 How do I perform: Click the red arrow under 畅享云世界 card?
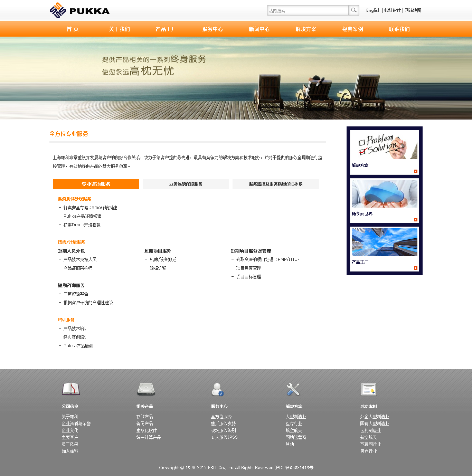415,220
